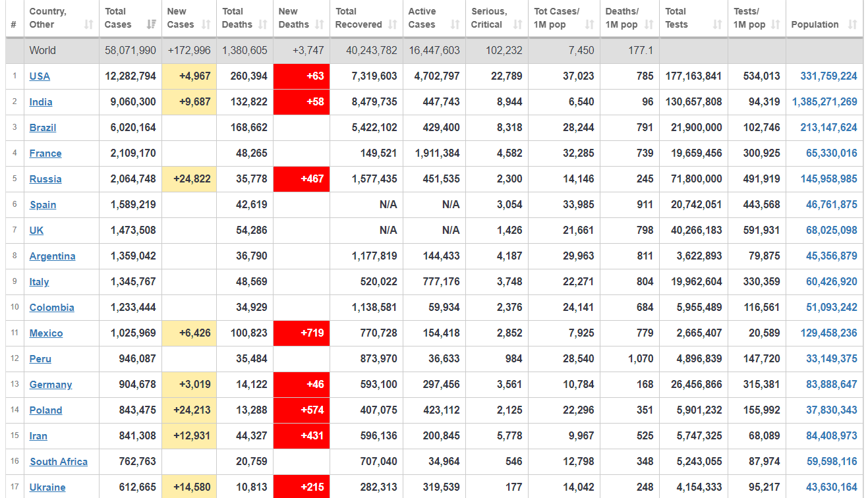Sort by New Cases column arrow icon
Screen dimensions: 868x498
pyautogui.click(x=206, y=24)
